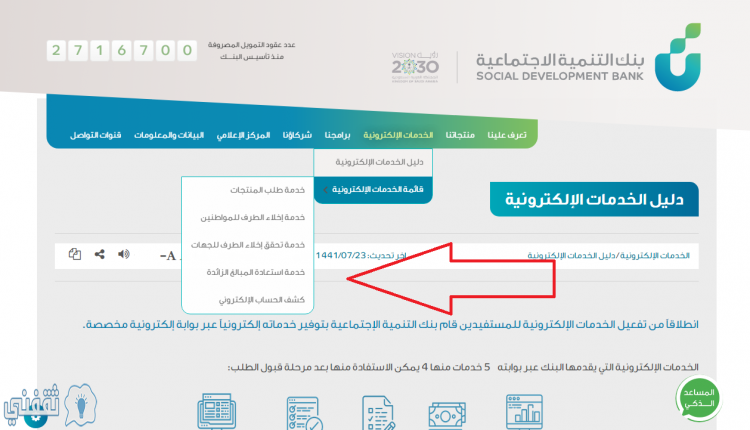Open the تعرف علينا menu
The image size is (750, 430).
click(x=507, y=135)
